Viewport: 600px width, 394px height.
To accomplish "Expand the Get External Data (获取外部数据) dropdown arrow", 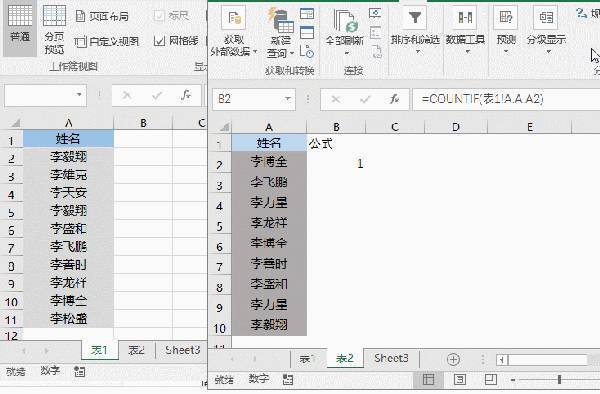I will (255, 52).
